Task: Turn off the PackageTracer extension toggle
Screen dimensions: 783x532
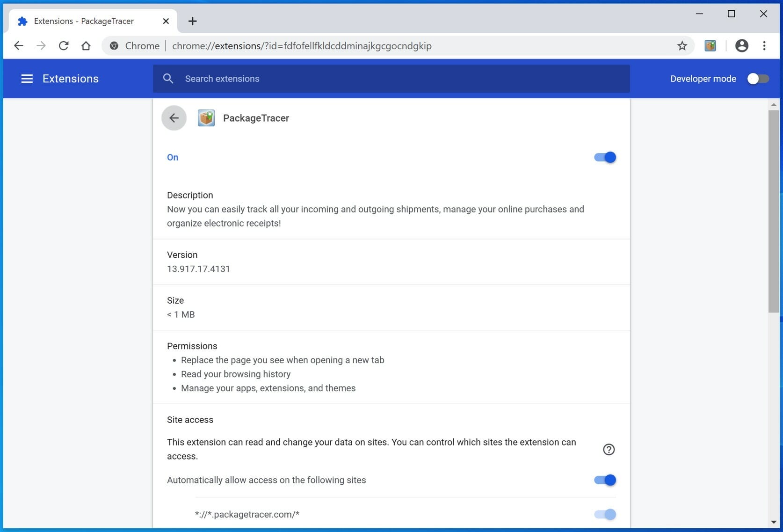Action: pos(605,158)
